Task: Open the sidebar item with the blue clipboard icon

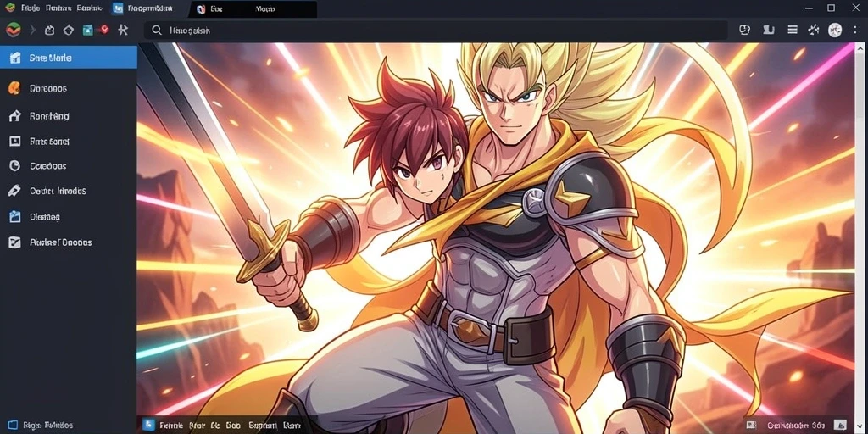Action: (69, 216)
